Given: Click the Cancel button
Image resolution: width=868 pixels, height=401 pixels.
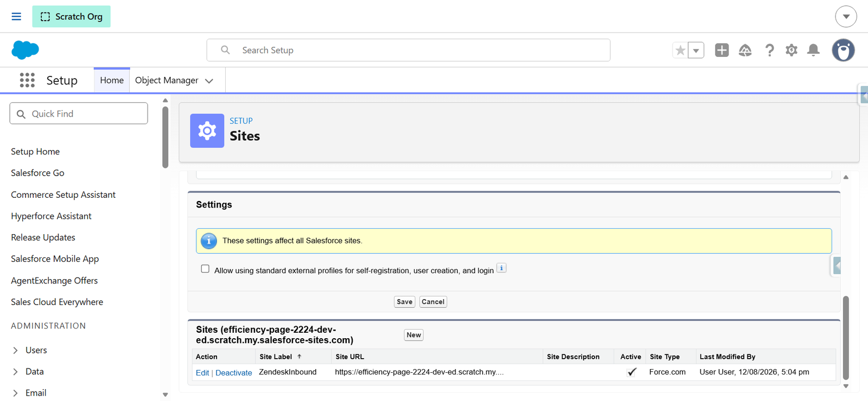Looking at the screenshot, I should point(433,302).
